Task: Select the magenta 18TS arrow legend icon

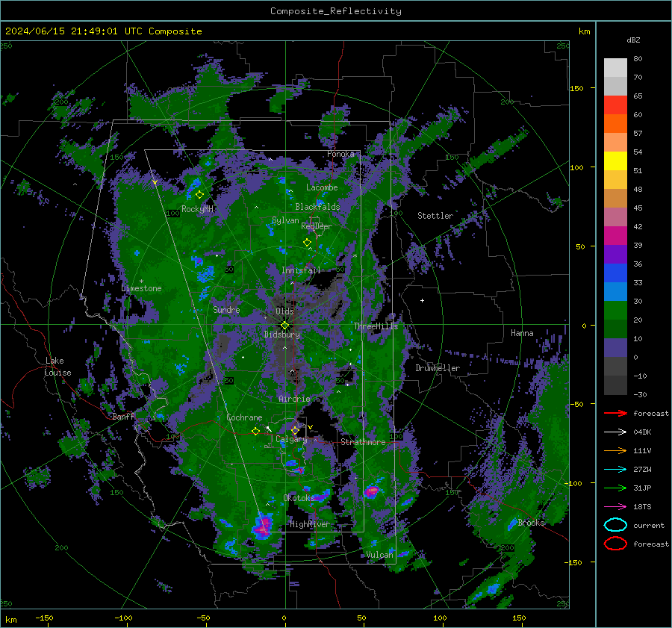Action: 615,506
